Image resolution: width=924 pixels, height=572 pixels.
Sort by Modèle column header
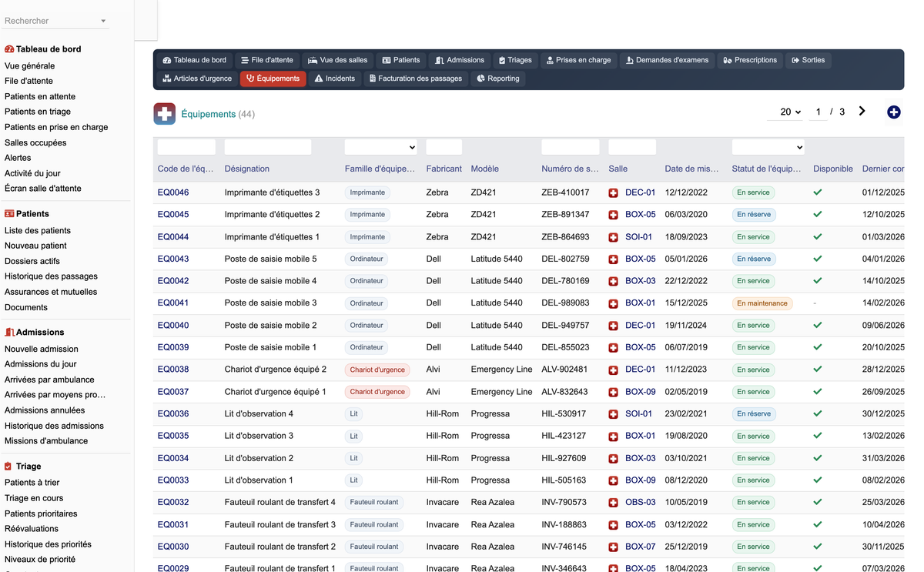[485, 169]
